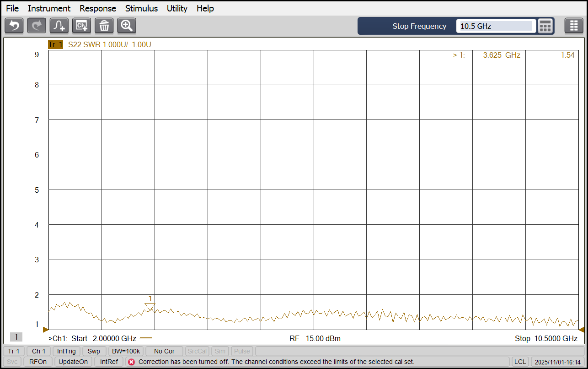
Task: Click the marker 1 readout 3.625 GHz
Action: [502, 55]
